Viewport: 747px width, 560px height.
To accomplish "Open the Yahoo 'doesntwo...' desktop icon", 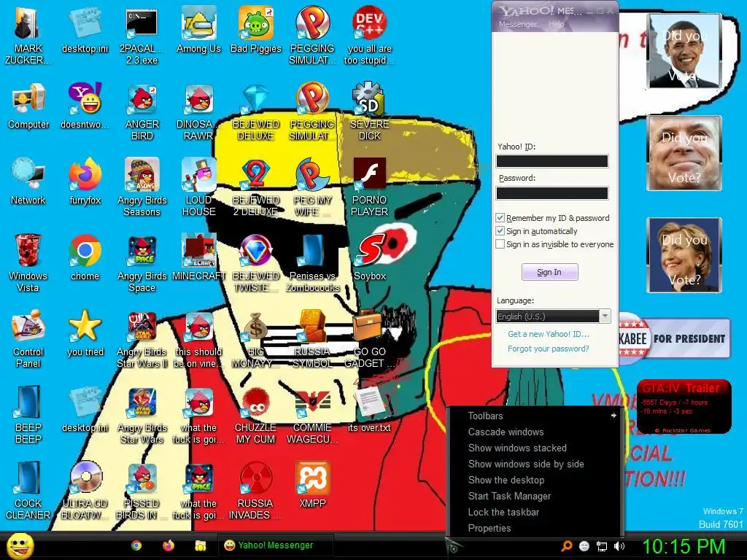I will point(85,106).
